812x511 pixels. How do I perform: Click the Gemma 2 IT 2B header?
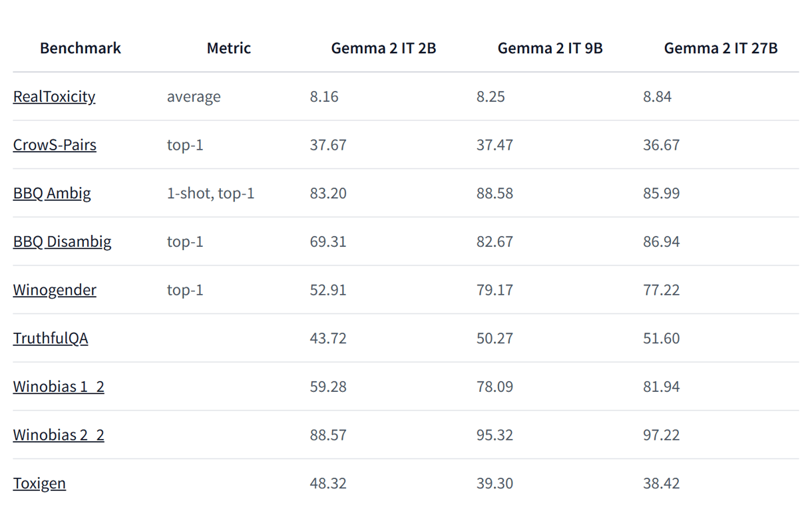click(x=383, y=48)
